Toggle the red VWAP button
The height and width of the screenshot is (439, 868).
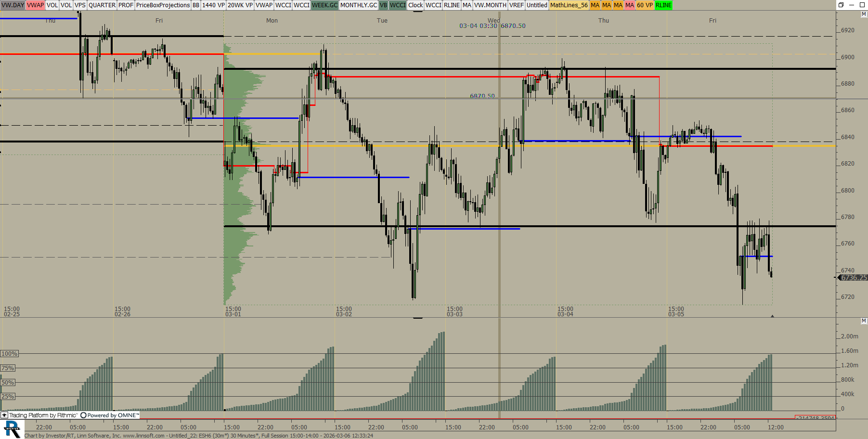pyautogui.click(x=35, y=5)
